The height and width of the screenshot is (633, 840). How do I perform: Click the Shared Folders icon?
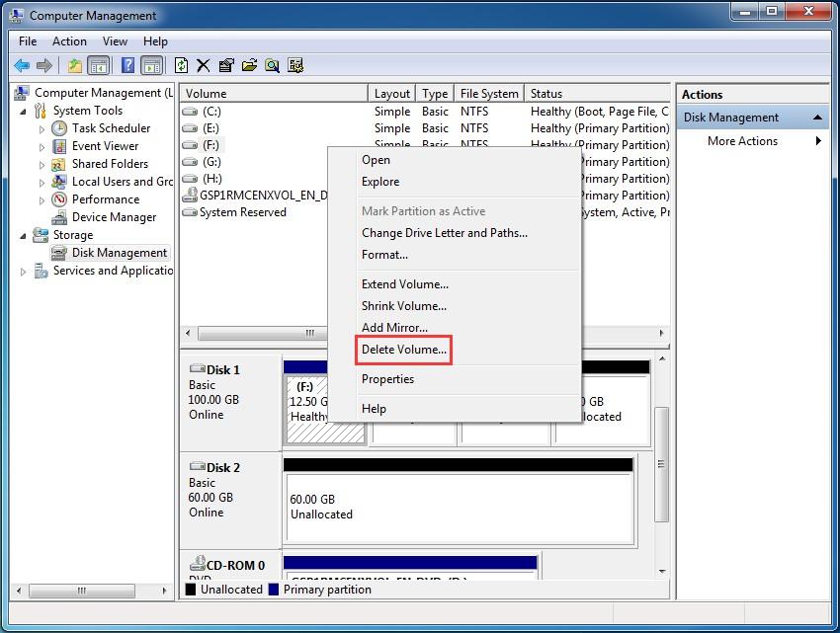coord(59,164)
